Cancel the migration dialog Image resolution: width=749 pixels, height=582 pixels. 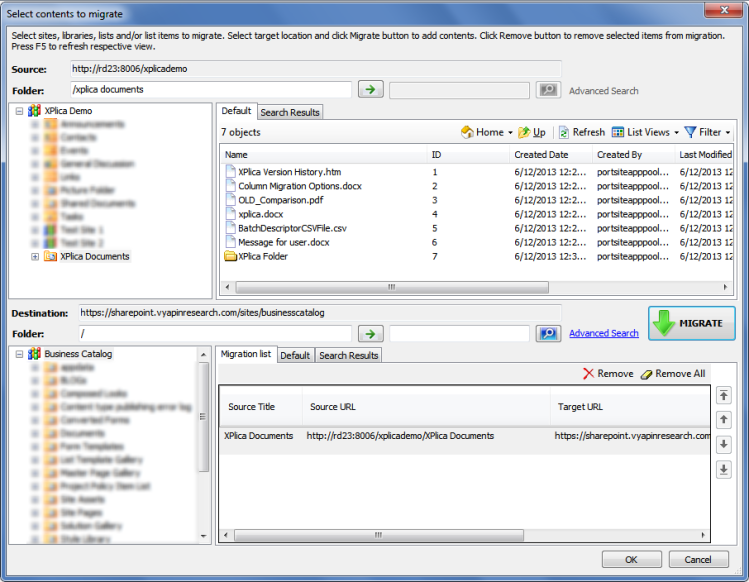pos(698,560)
